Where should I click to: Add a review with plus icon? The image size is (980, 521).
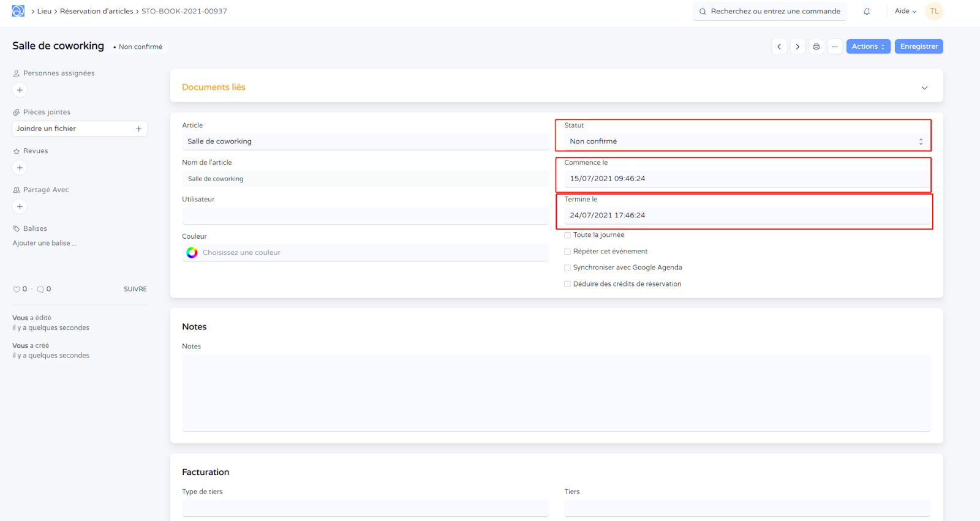(x=20, y=168)
